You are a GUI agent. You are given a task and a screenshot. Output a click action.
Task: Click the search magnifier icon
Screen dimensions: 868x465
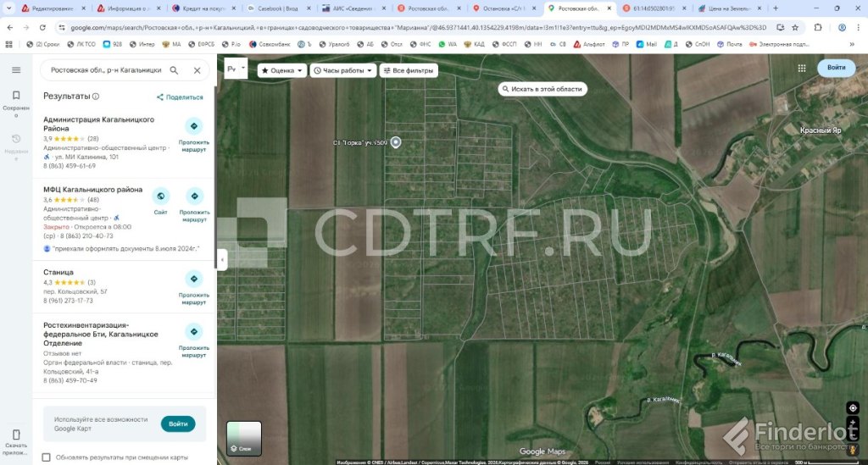174,70
